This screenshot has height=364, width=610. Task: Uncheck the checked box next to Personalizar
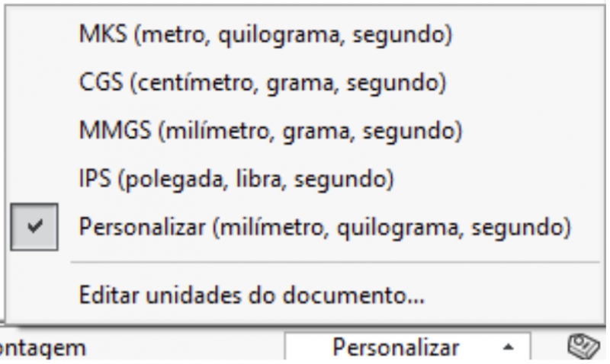click(x=34, y=227)
